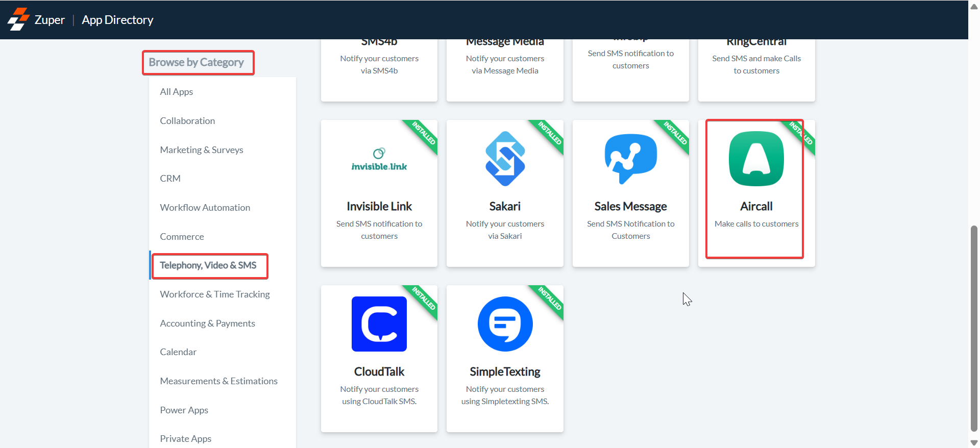Click the Installed ribbon on Sakari card
The image size is (980, 448).
coord(549,134)
